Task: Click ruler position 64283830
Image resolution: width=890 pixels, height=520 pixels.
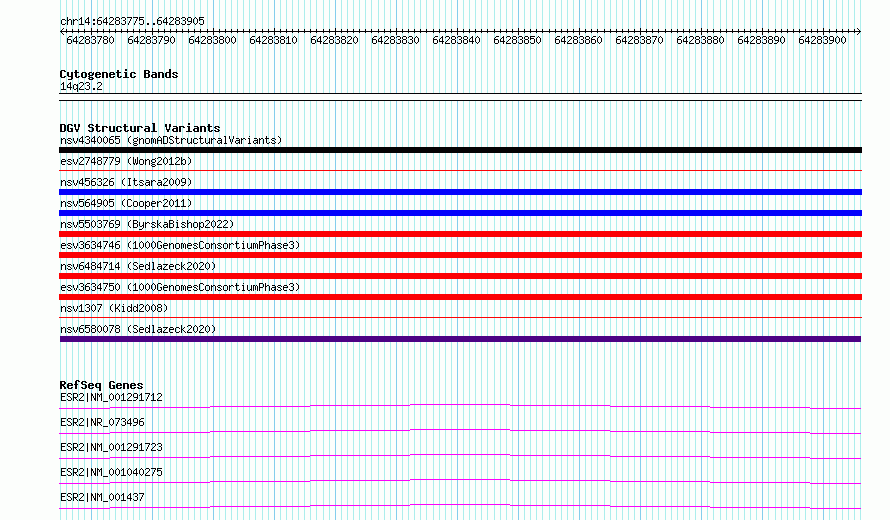Action: tap(395, 40)
